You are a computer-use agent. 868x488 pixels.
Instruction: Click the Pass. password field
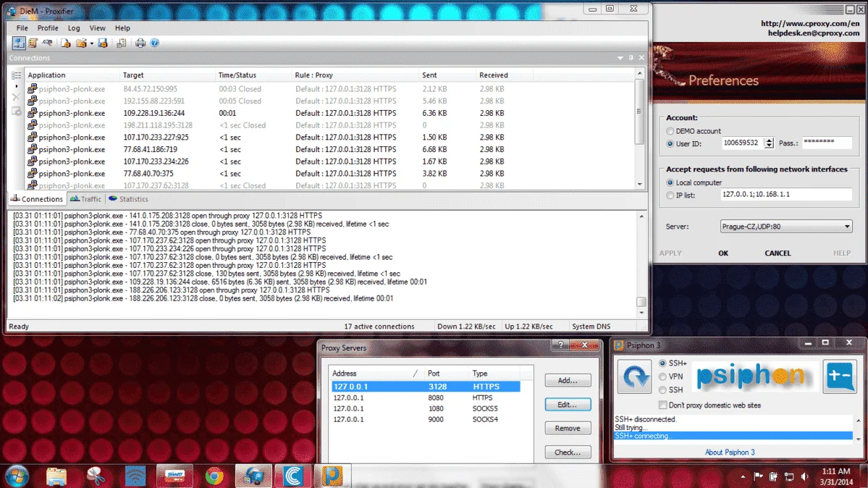(x=827, y=143)
